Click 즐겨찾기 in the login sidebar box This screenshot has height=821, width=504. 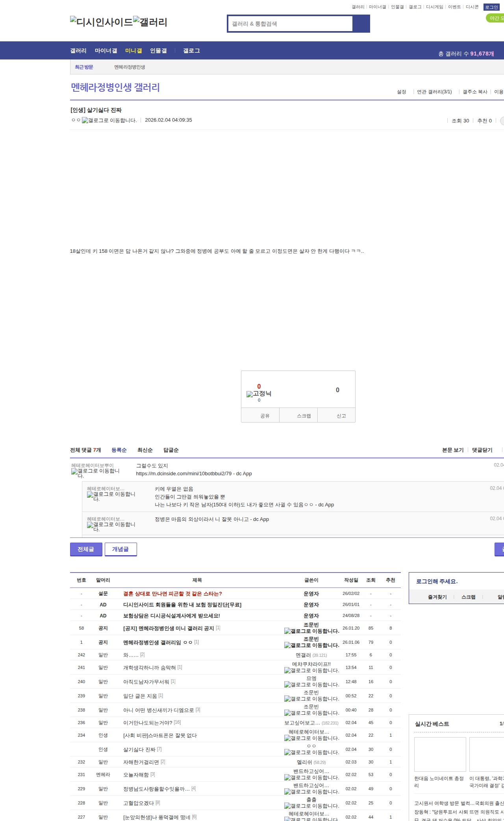(x=437, y=597)
